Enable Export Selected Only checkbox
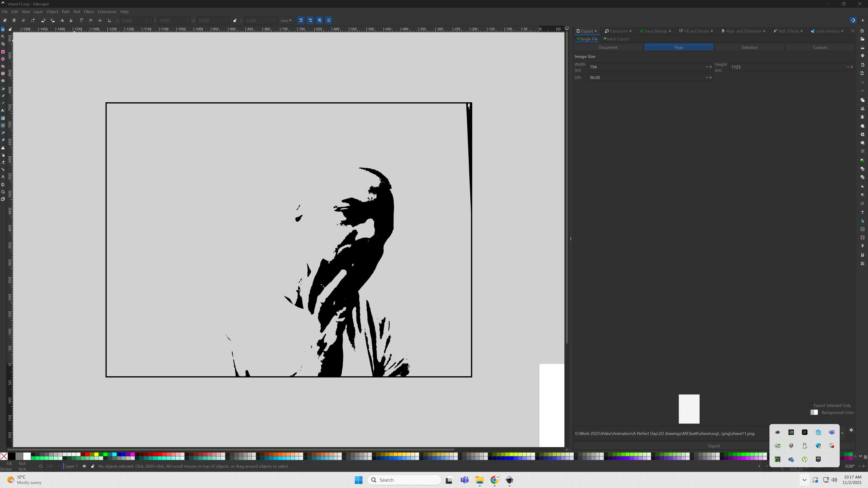This screenshot has height=488, width=868. (811, 405)
